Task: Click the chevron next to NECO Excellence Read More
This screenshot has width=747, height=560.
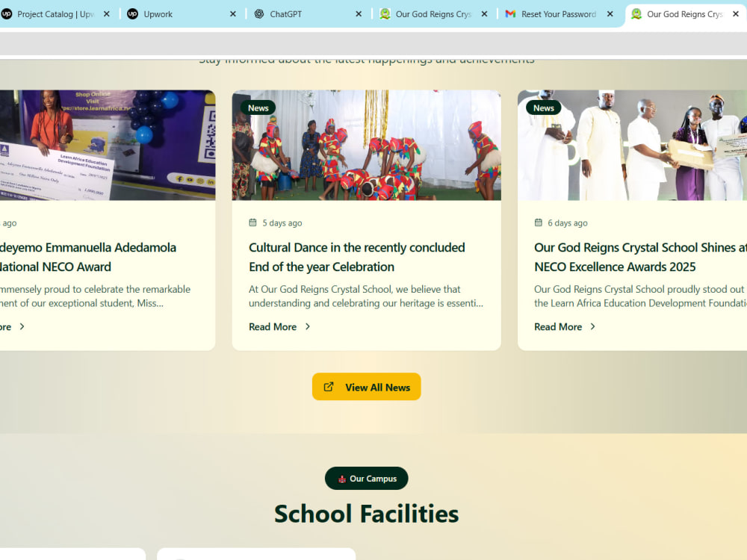Action: 592,327
